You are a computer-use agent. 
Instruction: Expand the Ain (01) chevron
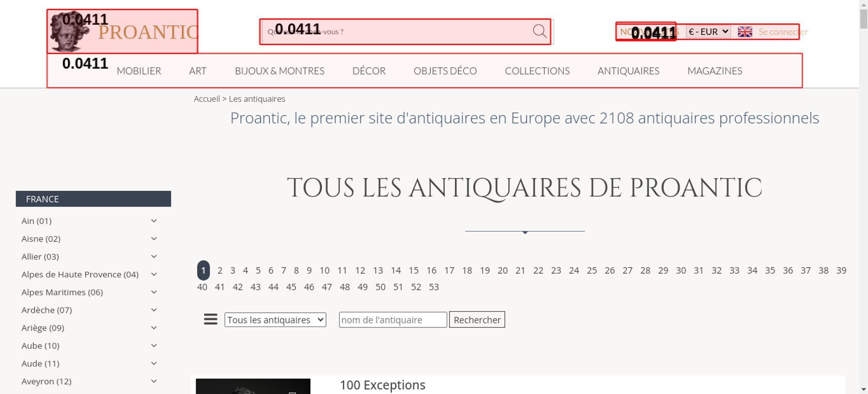154,221
